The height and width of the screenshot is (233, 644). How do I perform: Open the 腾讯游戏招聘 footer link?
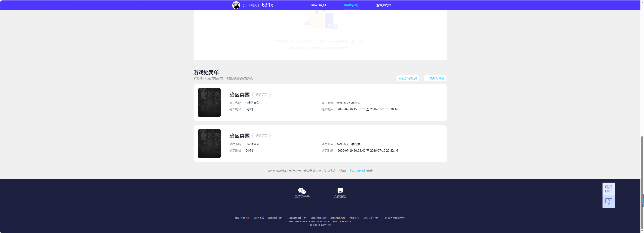coord(319,218)
